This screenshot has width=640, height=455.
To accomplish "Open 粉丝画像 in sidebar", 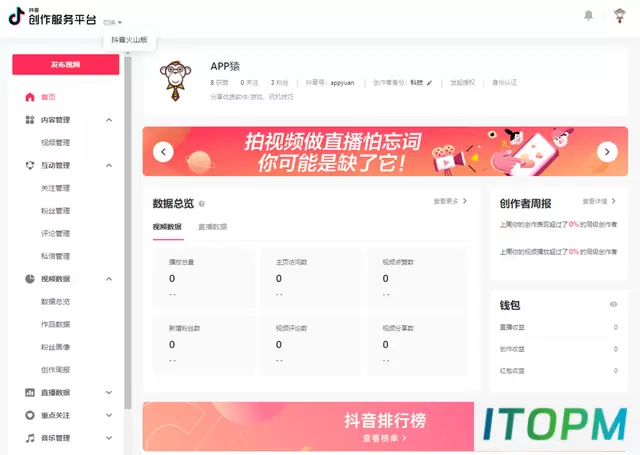I will click(56, 347).
